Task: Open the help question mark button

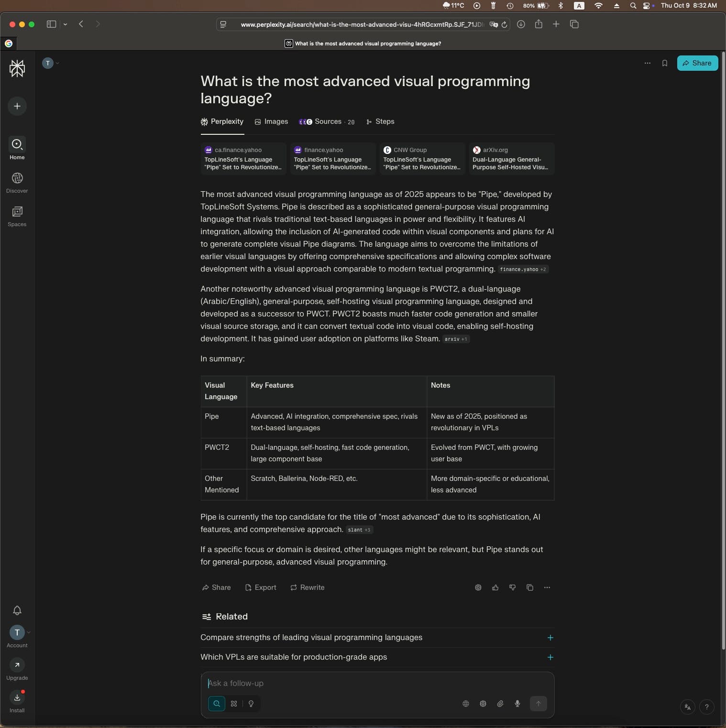Action: pyautogui.click(x=707, y=707)
